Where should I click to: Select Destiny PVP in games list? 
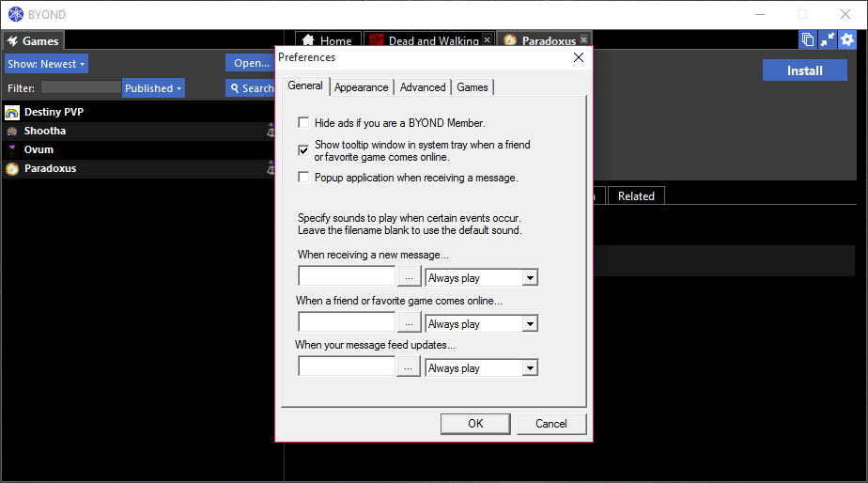pos(138,113)
